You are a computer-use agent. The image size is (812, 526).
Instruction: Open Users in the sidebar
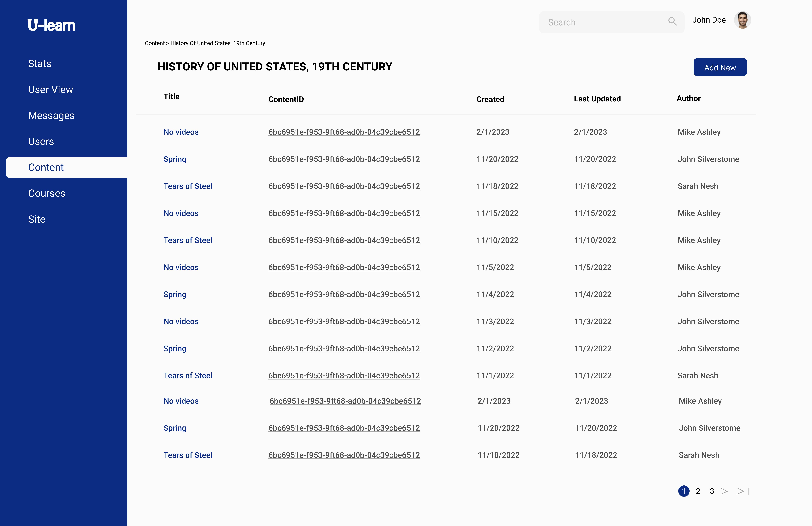click(x=41, y=142)
